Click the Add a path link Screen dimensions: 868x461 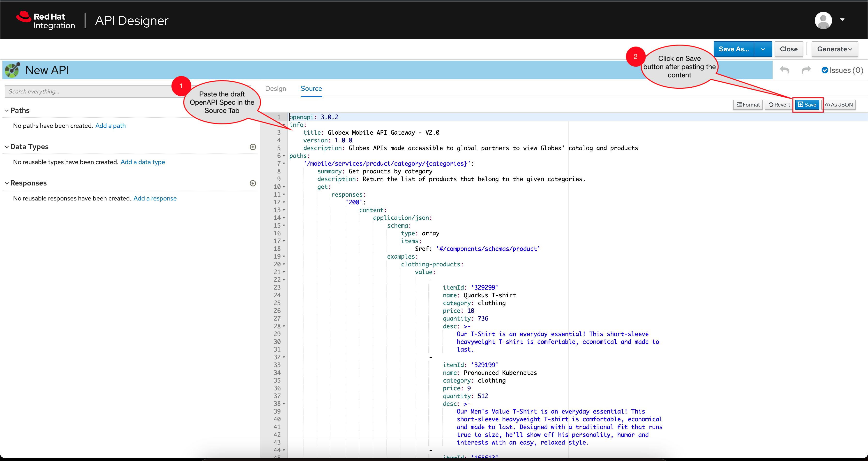click(110, 126)
